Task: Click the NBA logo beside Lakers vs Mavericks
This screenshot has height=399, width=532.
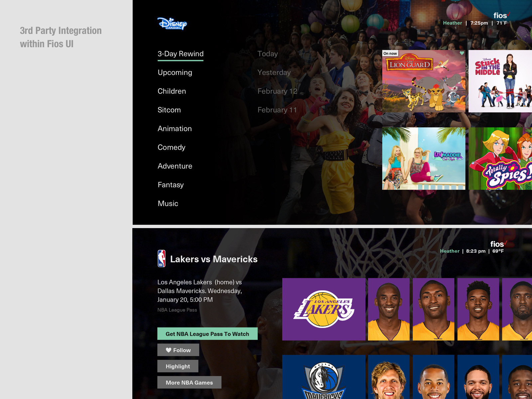Action: 162,259
